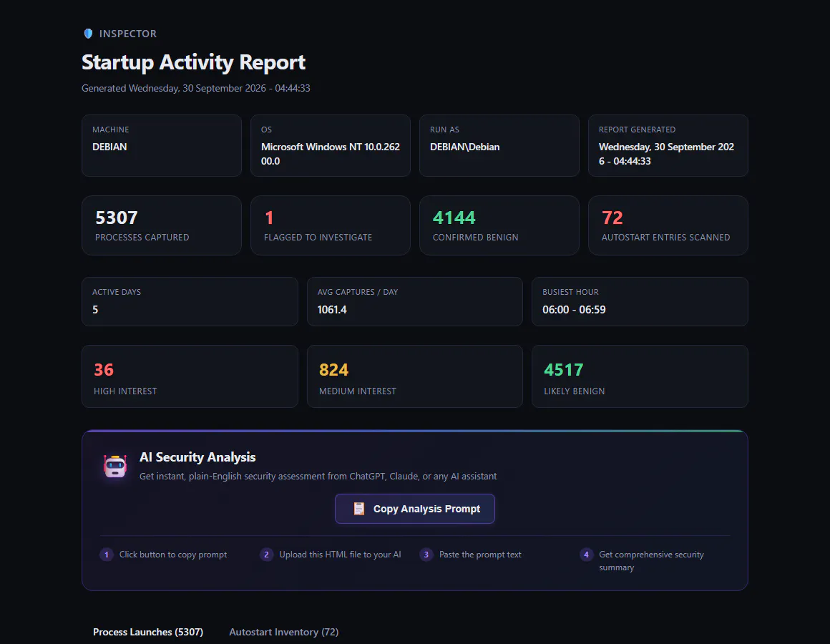The height and width of the screenshot is (644, 830).
Task: Click the Run As value DEBIAN\Debian
Action: click(465, 147)
